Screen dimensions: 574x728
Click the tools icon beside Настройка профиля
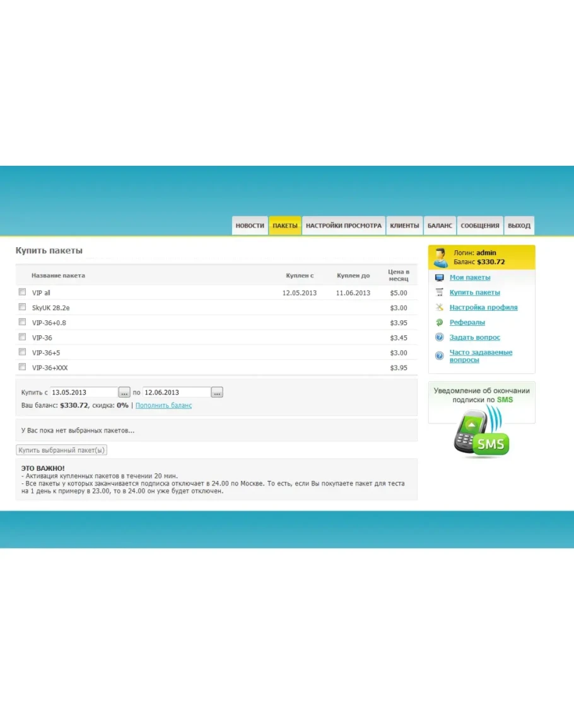tap(439, 308)
